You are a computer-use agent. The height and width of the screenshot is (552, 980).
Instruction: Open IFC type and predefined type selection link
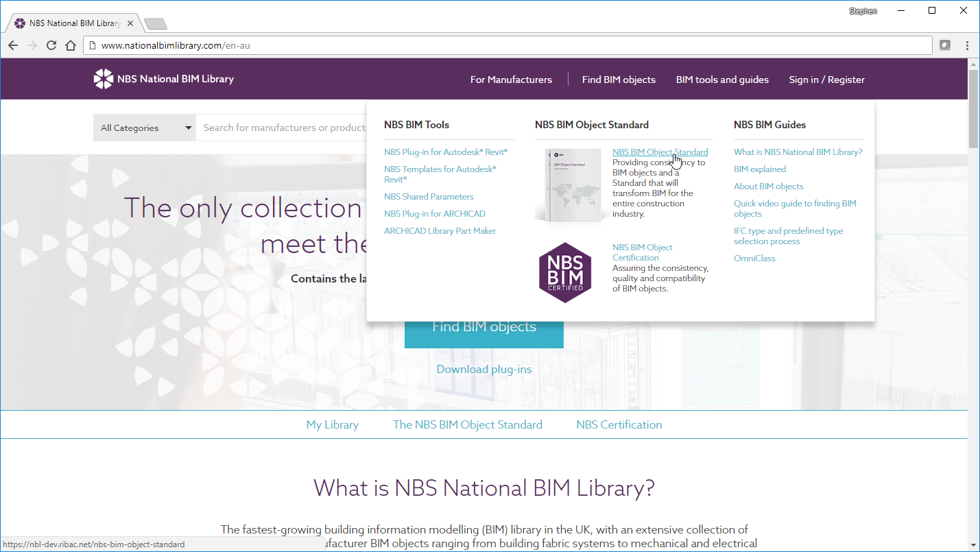click(x=789, y=236)
